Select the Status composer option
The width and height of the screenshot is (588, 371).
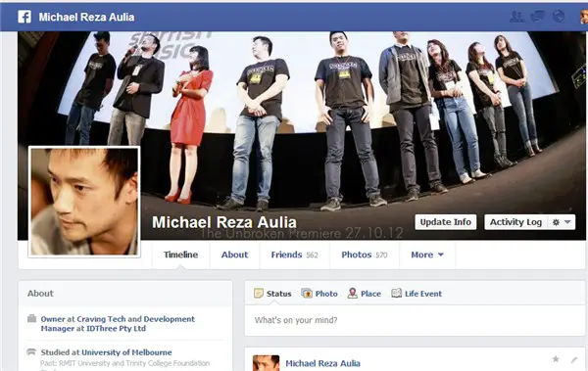(272, 294)
